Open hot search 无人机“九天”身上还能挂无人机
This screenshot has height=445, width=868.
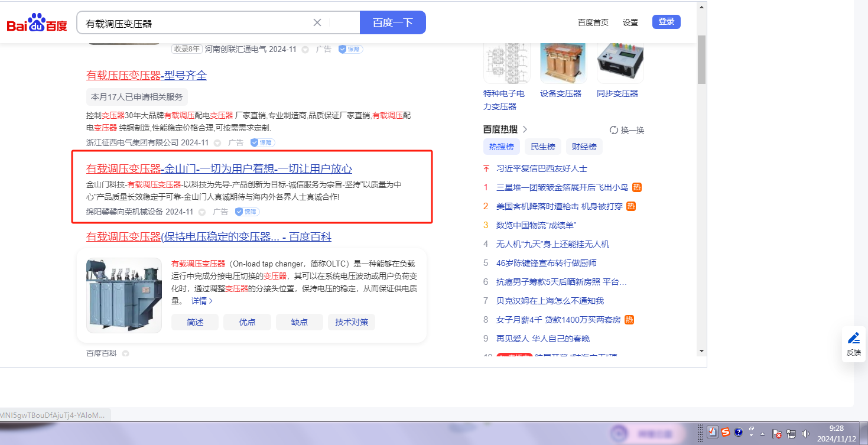tap(553, 244)
